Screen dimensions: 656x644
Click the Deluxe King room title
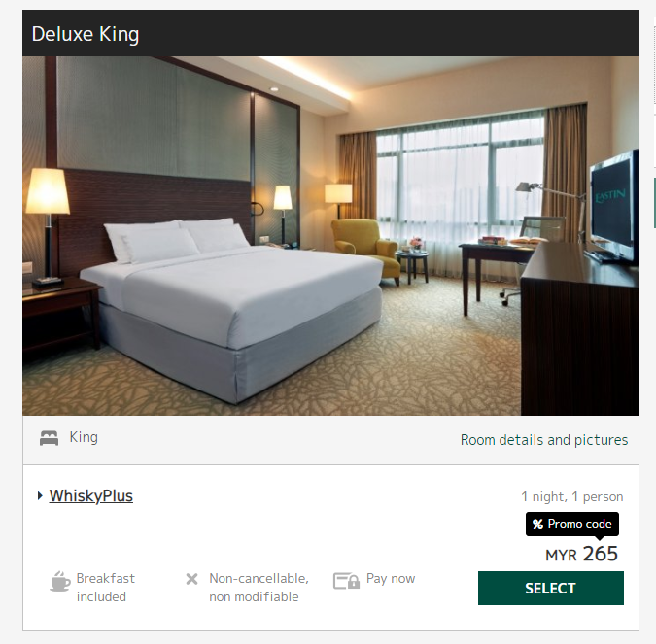pos(86,34)
